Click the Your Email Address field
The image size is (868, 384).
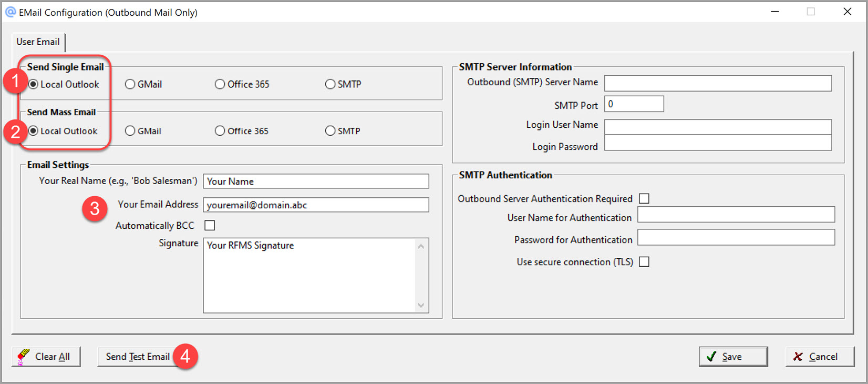coord(316,205)
